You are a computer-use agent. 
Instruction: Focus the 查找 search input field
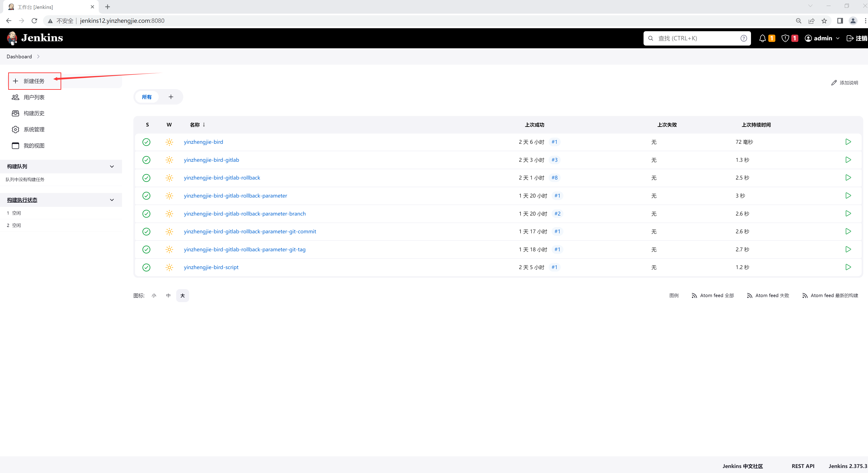point(696,39)
